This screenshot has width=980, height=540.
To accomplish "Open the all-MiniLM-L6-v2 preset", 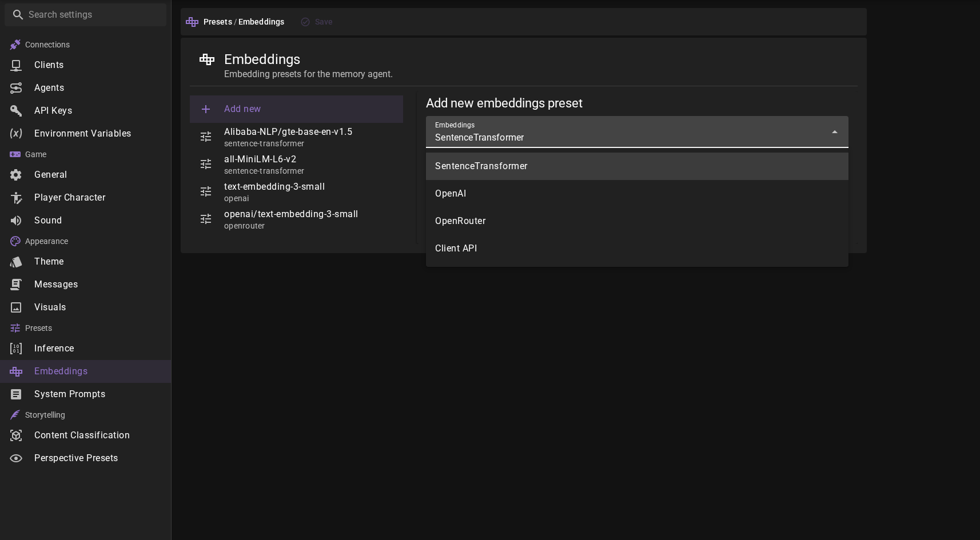I will coord(296,164).
